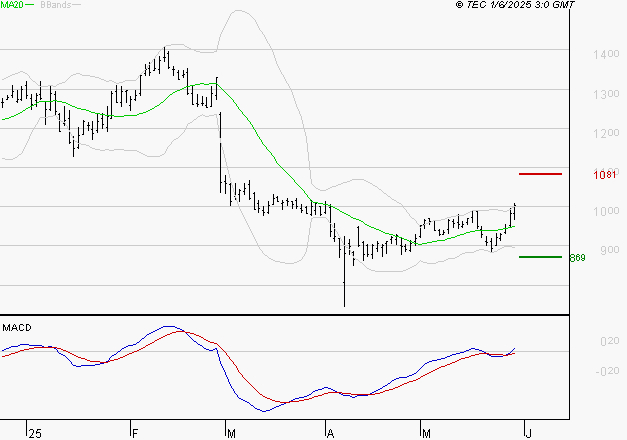Select the green line swatch beside MA20
The width and height of the screenshot is (627, 440).
(30, 6)
